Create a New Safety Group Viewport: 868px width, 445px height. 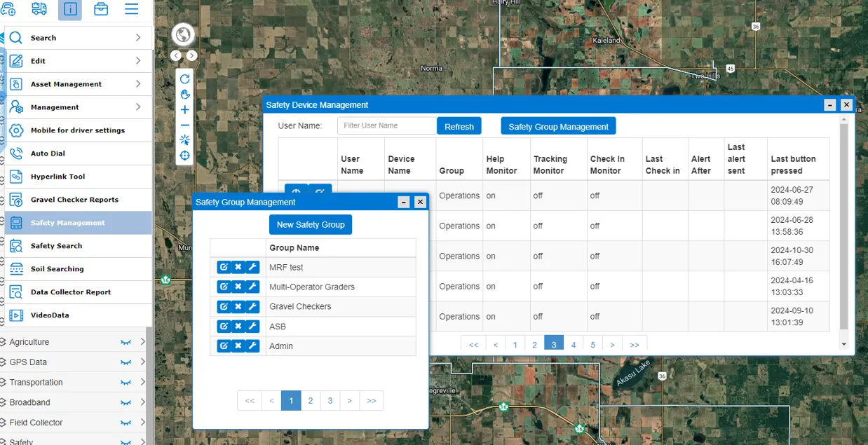311,224
